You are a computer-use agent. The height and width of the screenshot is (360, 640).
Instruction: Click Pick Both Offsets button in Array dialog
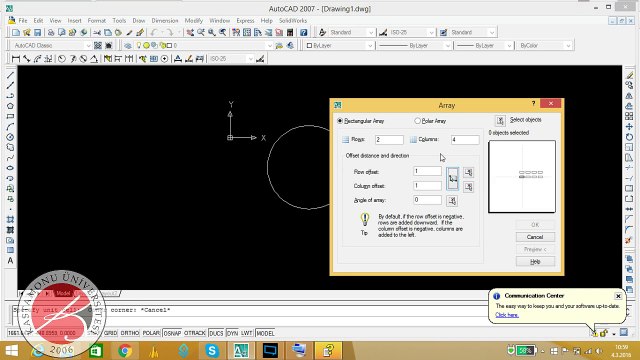453,179
